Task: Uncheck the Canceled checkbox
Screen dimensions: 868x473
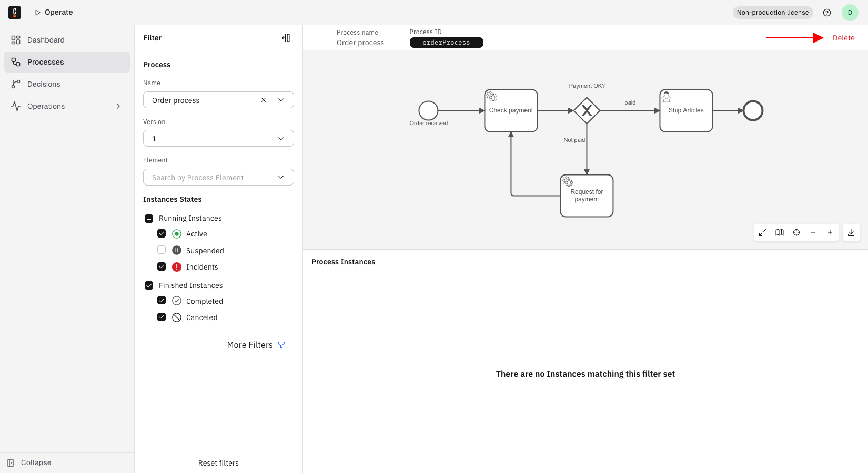Action: [x=162, y=317]
